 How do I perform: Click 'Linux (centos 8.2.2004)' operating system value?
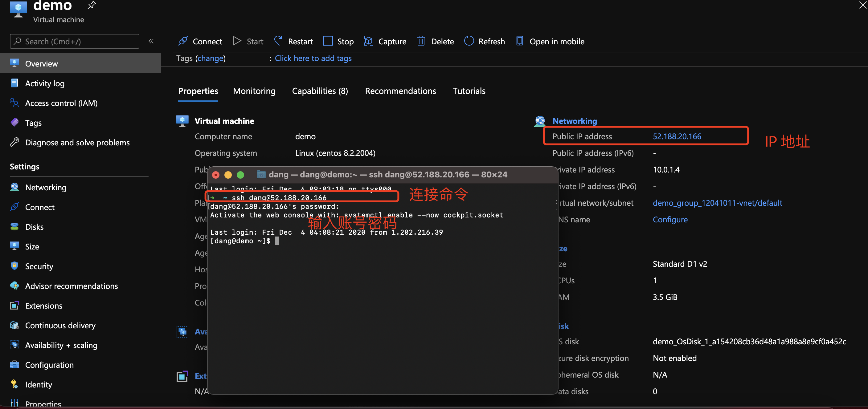tap(335, 153)
